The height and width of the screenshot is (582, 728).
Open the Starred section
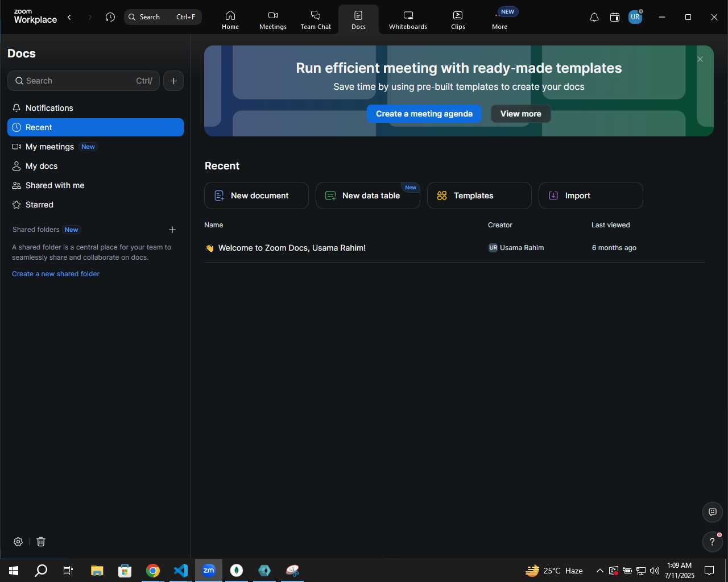pos(96,205)
